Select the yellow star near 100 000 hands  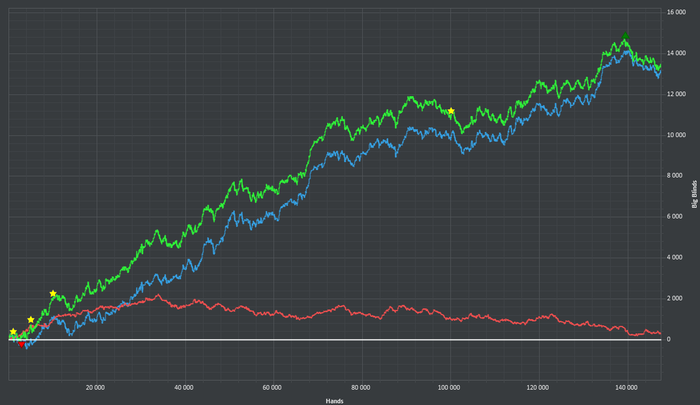(451, 111)
